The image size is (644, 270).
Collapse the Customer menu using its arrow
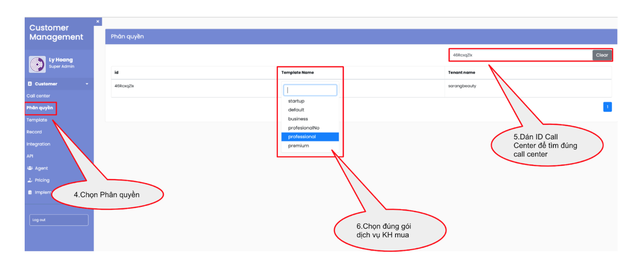click(87, 84)
